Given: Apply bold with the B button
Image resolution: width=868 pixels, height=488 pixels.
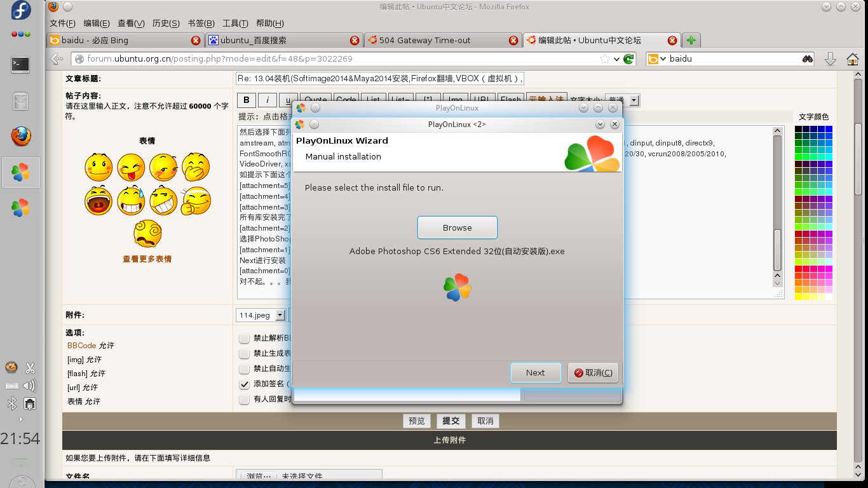Looking at the screenshot, I should pyautogui.click(x=247, y=100).
